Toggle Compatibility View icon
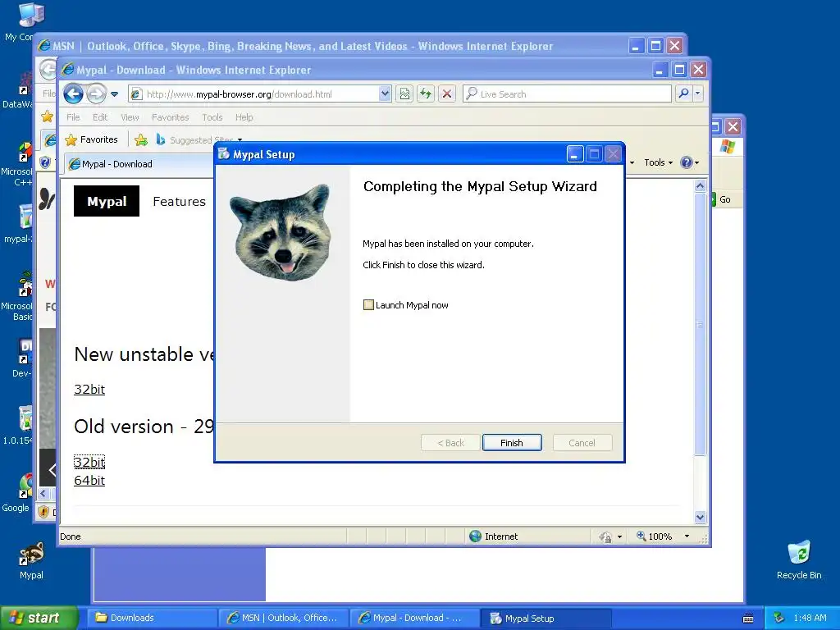This screenshot has height=630, width=840. (x=404, y=94)
